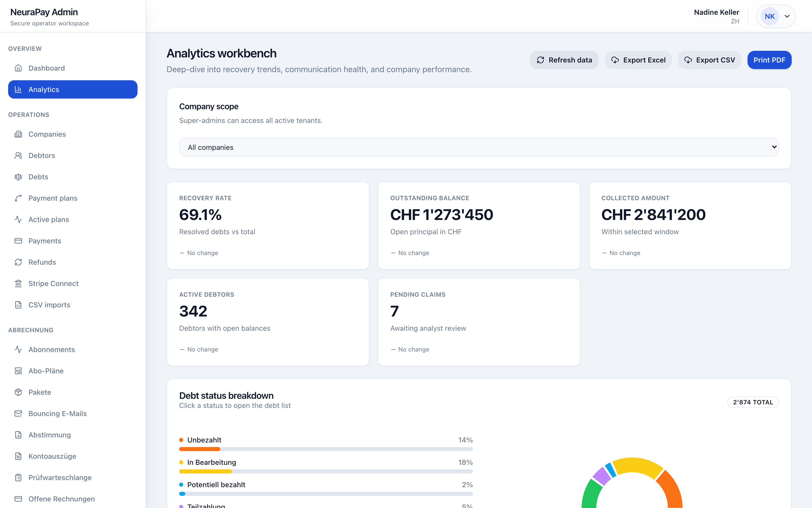
Task: Click the Companies building icon
Action: [18, 134]
